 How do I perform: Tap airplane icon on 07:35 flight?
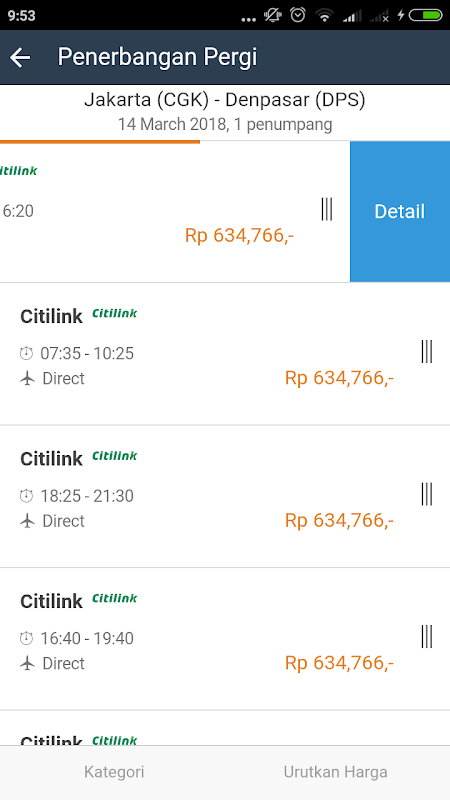coord(27,379)
